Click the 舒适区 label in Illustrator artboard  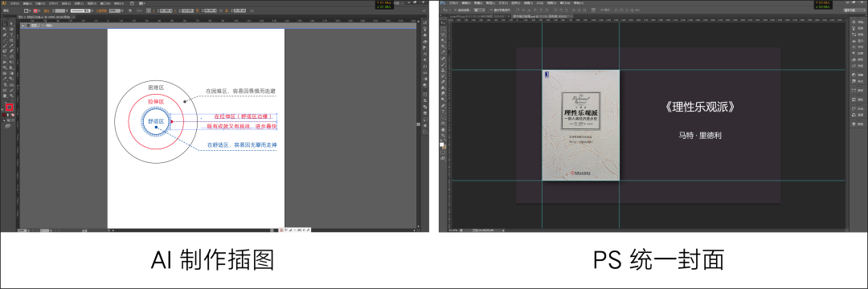[x=156, y=120]
